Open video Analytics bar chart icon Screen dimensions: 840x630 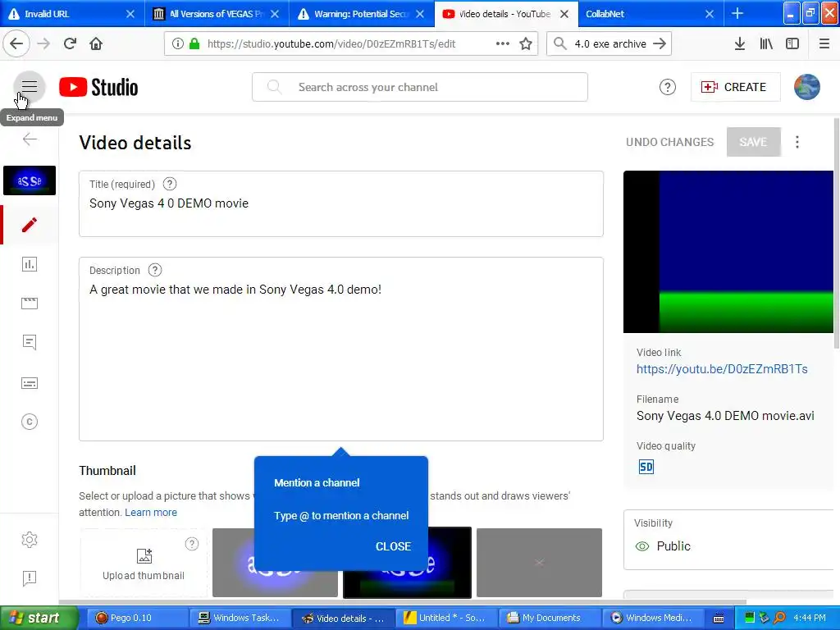[30, 264]
